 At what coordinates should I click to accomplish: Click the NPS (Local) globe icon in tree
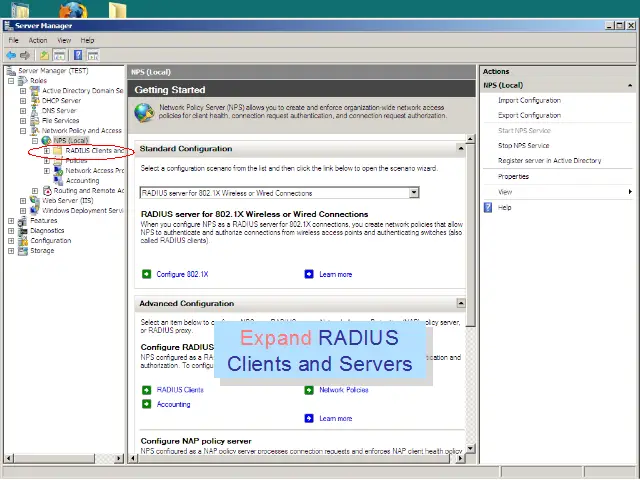click(x=47, y=140)
